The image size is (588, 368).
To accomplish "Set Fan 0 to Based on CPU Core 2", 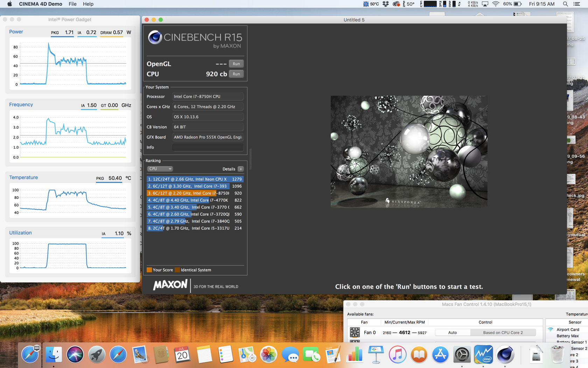I will point(503,333).
